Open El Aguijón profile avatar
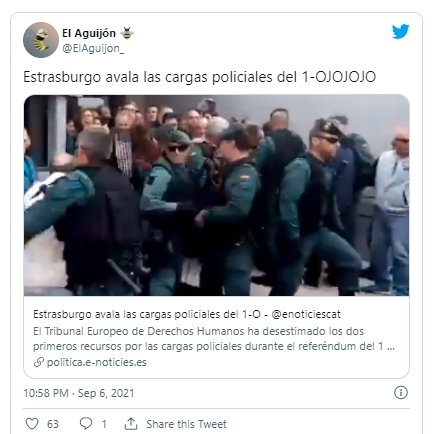This screenshot has height=434, width=433. pos(41,40)
